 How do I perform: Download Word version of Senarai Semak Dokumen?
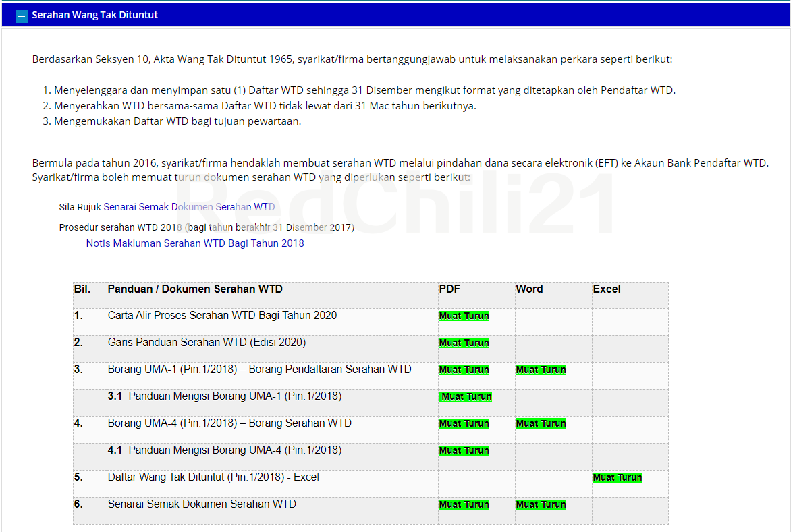[541, 504]
